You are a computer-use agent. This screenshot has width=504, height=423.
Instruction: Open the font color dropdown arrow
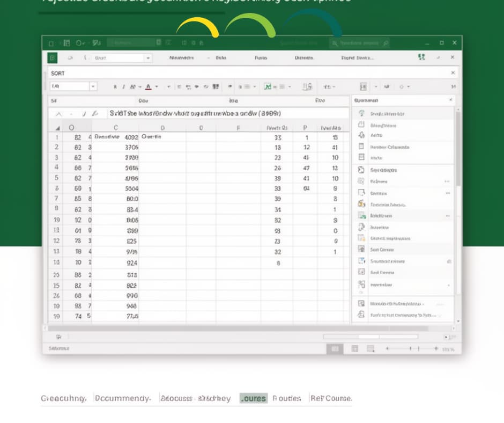(157, 86)
